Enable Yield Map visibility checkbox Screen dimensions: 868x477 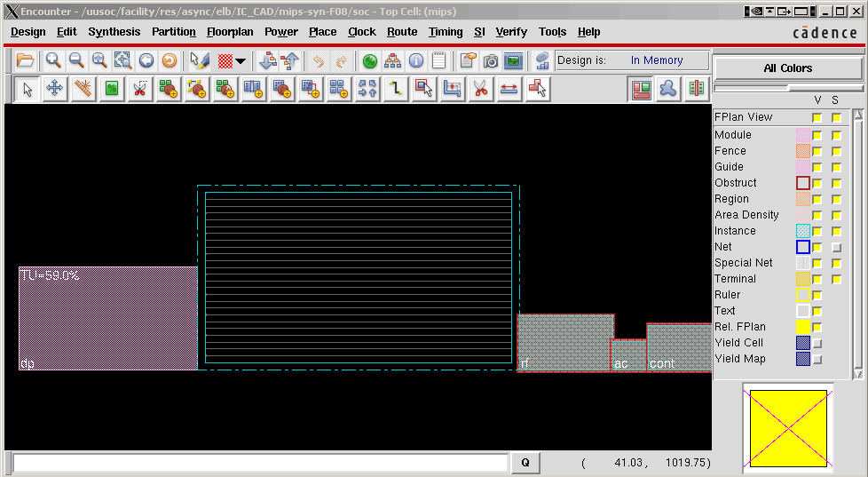(817, 359)
